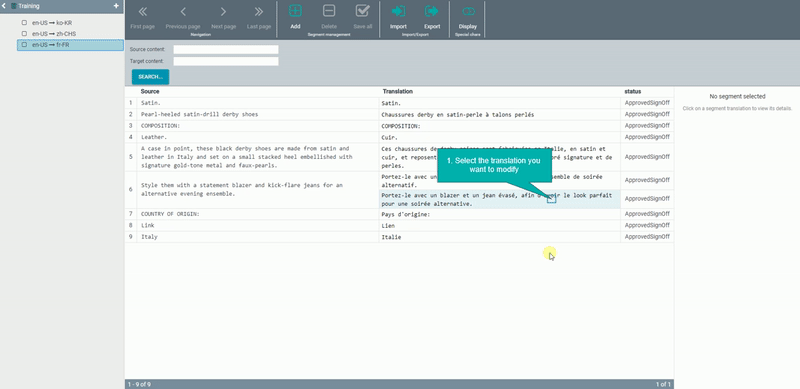Select translation 'COMPOSITION:' in row 3
800x389 pixels.
[x=401, y=126]
